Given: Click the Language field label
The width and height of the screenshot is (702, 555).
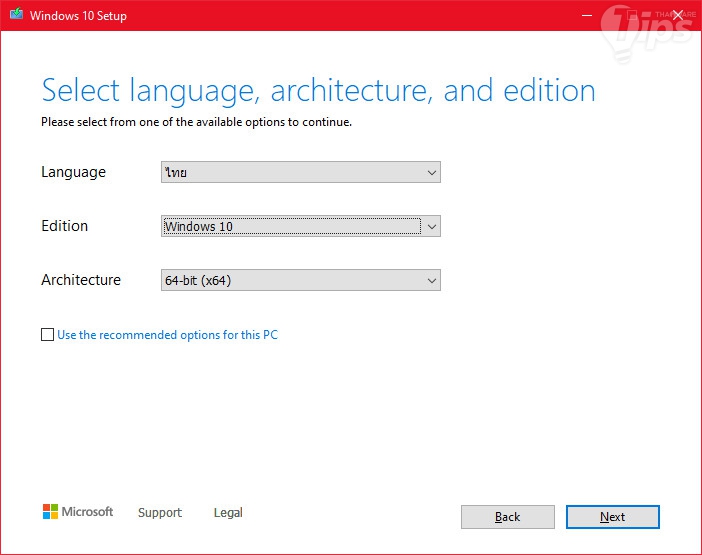Looking at the screenshot, I should 73,172.
